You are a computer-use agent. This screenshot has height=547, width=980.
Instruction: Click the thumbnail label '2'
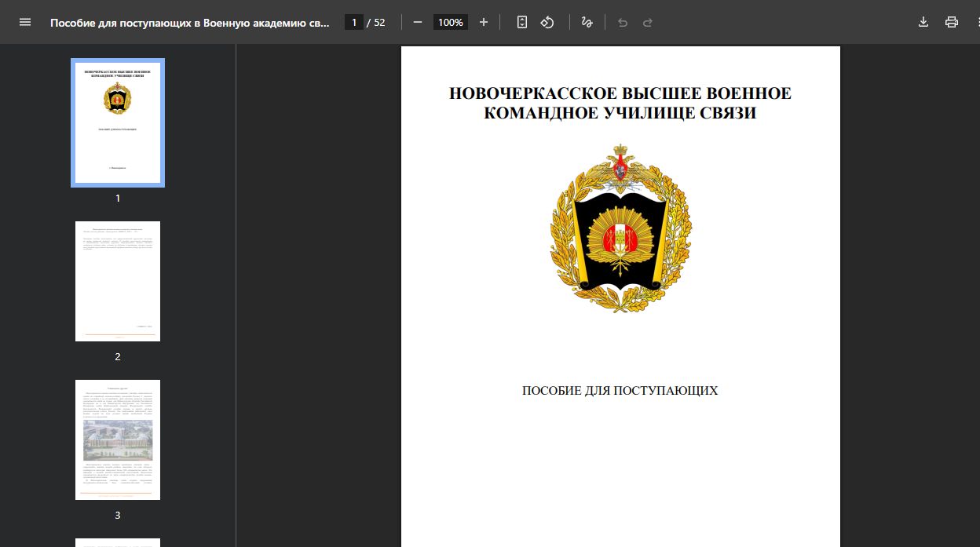coord(118,356)
